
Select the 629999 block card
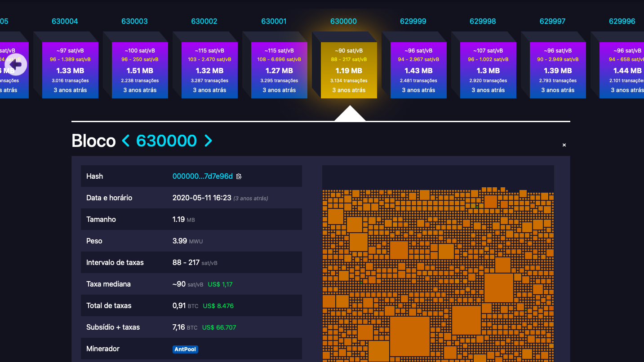(x=418, y=70)
